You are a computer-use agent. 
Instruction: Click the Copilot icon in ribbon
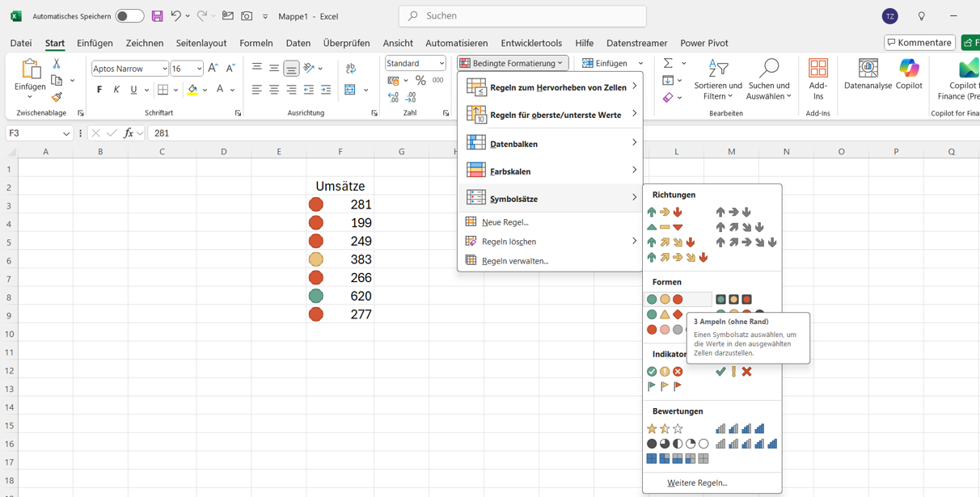(x=909, y=75)
